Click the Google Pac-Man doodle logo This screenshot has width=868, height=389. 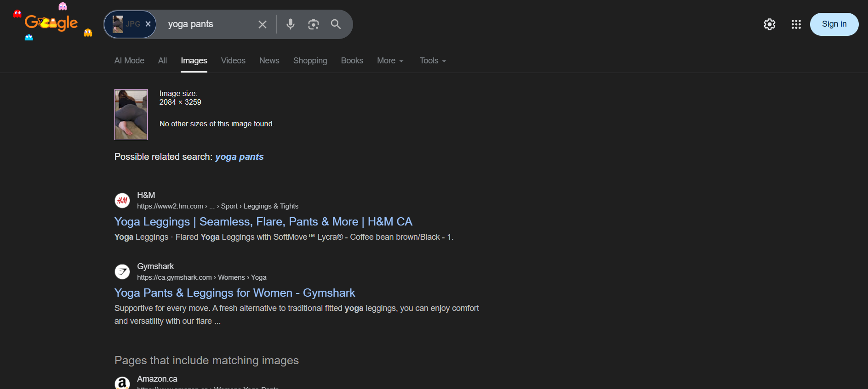point(52,22)
